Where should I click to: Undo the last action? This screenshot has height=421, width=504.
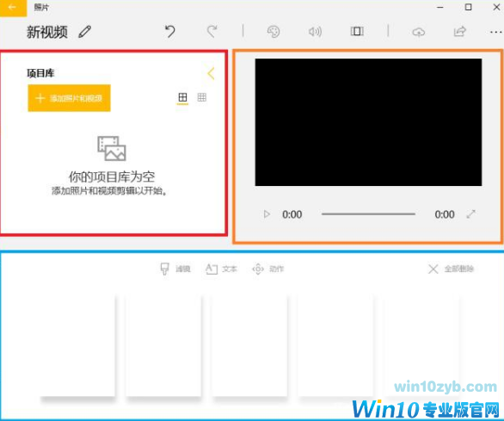170,32
